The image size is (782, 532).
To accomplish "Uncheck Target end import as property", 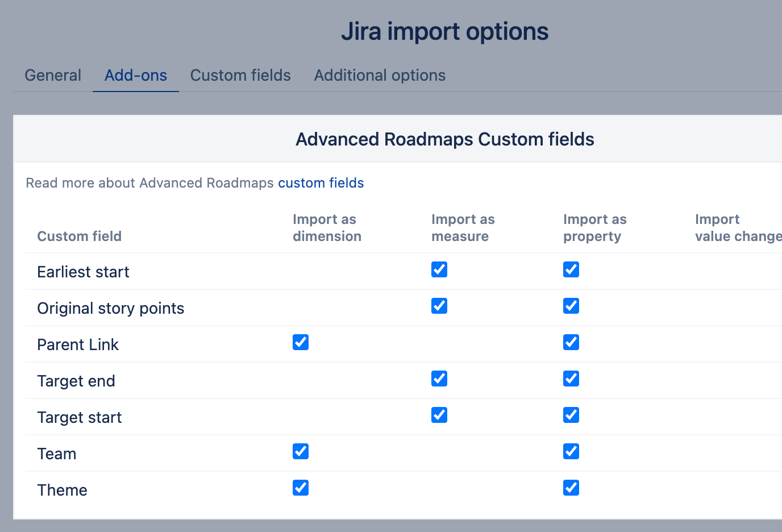I will click(571, 379).
